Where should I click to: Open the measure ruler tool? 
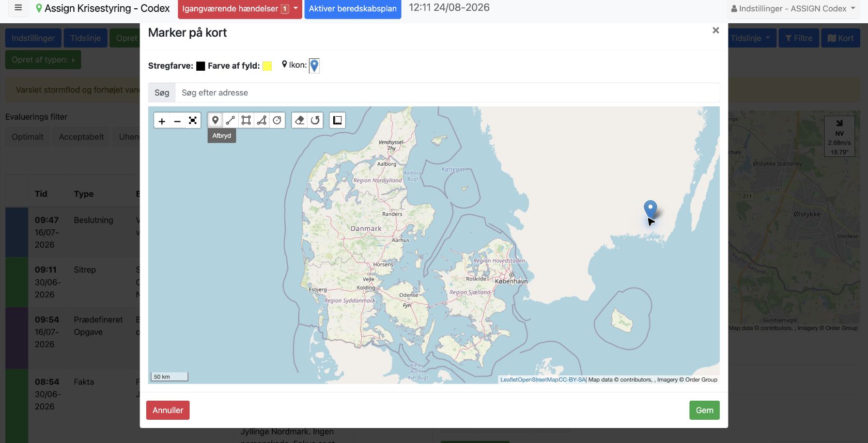click(x=337, y=120)
